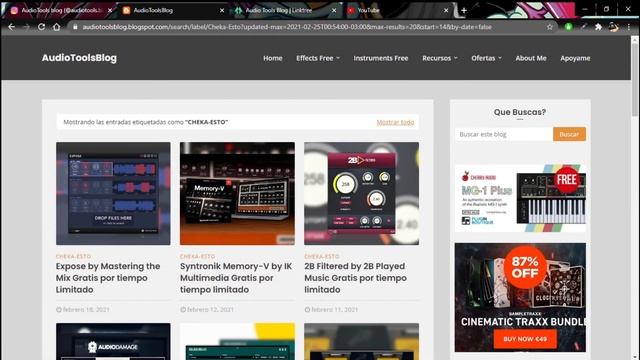Viewport: 640px width, 360px height.
Task: Expand the Effects Free dropdown menu
Action: (318, 58)
